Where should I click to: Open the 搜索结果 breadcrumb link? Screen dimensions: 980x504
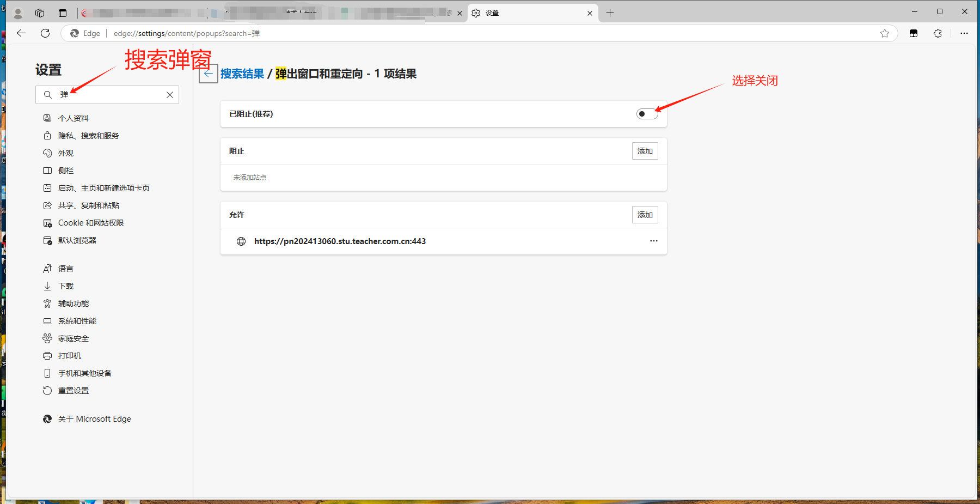point(242,74)
